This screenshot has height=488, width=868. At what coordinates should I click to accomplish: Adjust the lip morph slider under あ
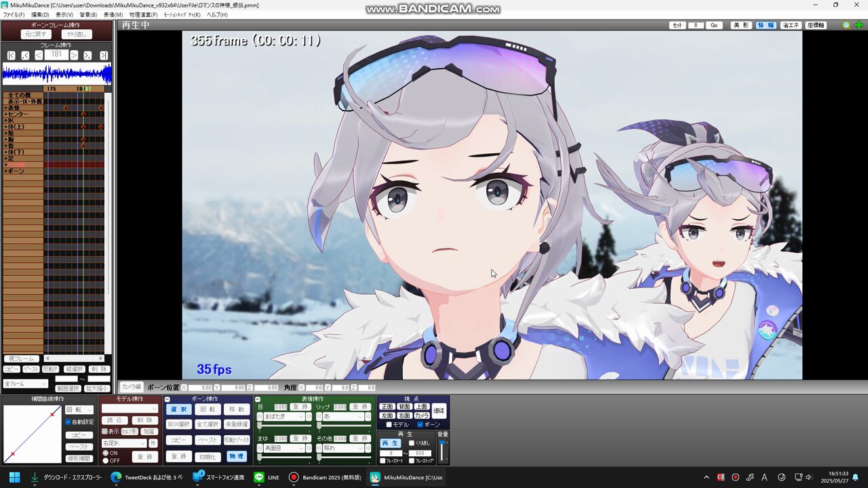click(x=343, y=426)
